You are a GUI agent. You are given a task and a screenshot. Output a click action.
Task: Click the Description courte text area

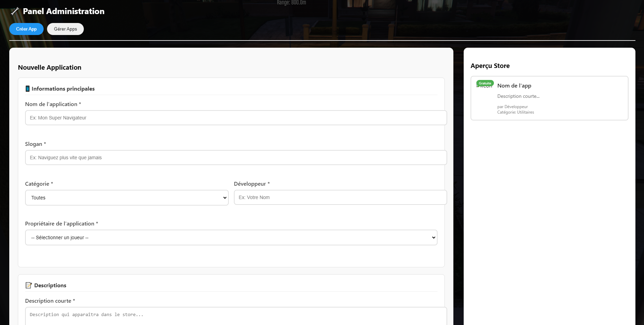pos(236,316)
